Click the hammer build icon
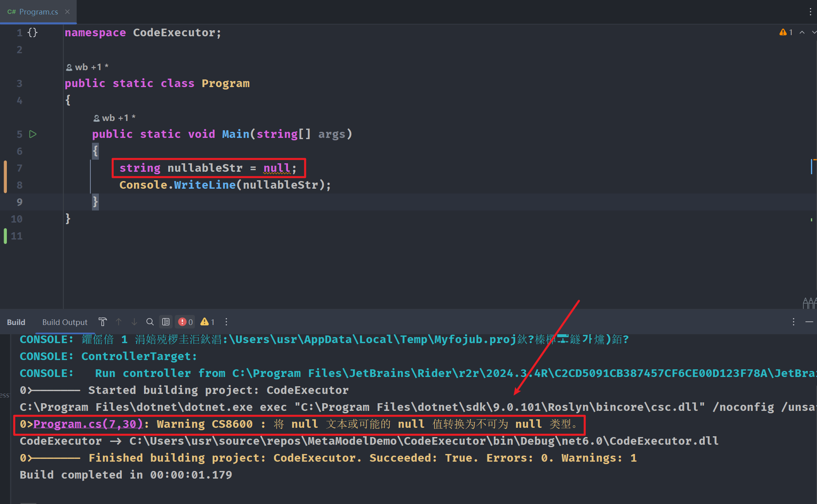The width and height of the screenshot is (817, 504). click(102, 322)
